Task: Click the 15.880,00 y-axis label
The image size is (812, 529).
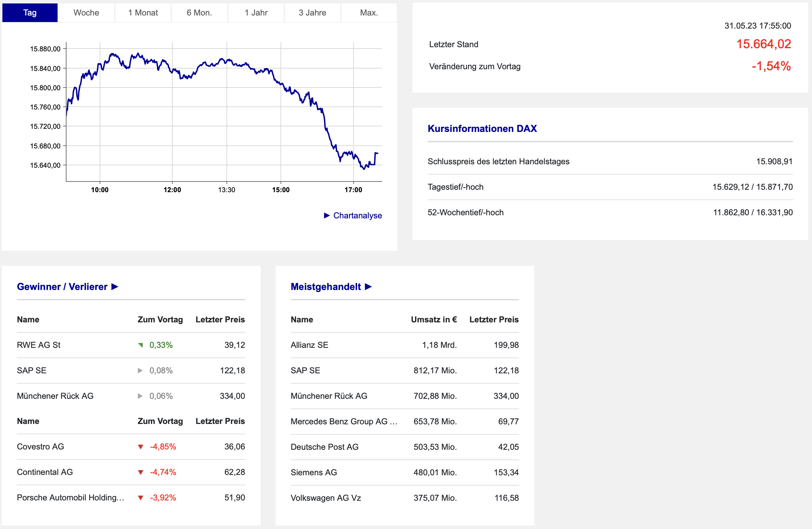Action: click(x=45, y=49)
